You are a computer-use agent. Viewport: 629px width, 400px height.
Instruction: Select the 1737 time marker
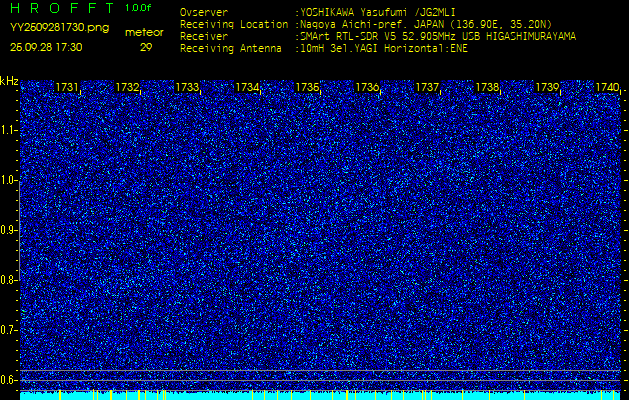[427, 88]
